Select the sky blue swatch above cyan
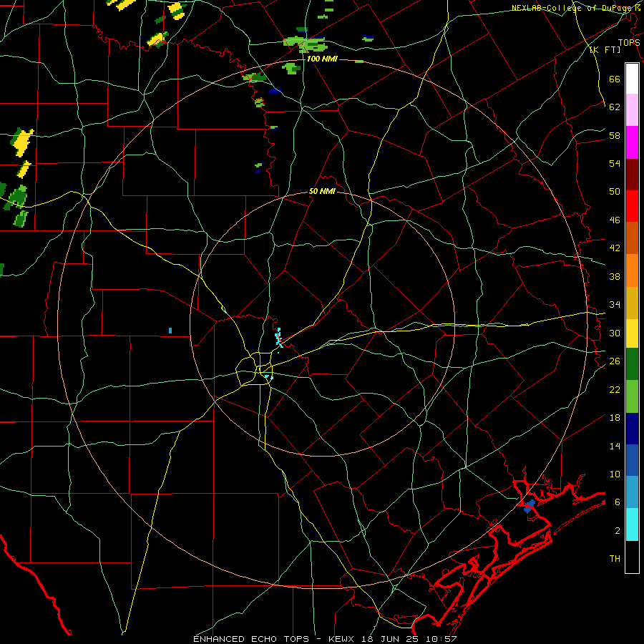Screen dimensions: 644x644 (x=632, y=492)
